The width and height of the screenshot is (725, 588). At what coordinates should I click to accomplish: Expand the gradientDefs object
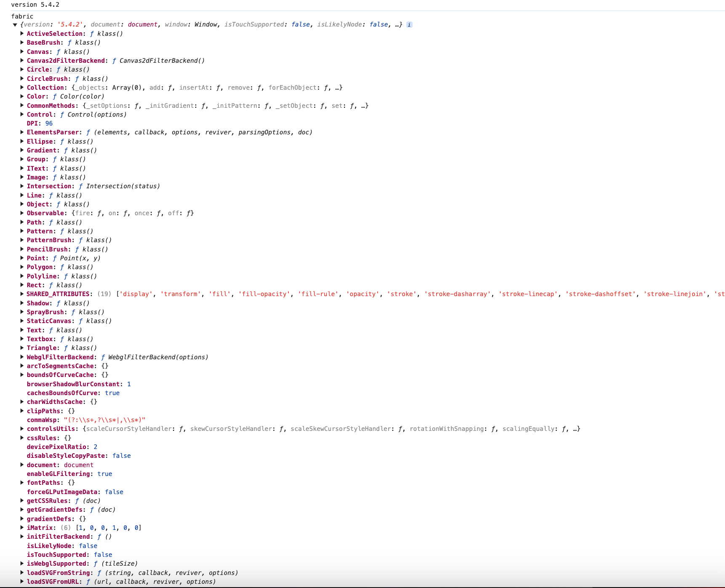[x=22, y=519]
